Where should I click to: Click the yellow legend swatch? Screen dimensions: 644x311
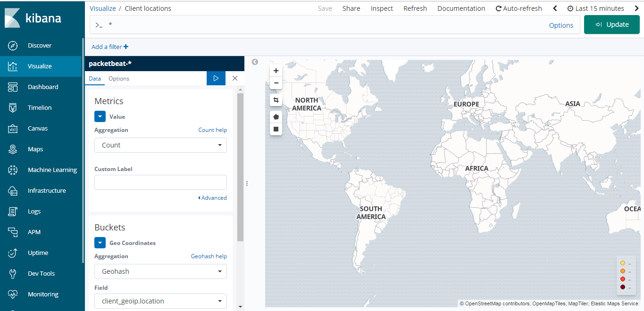point(623,263)
